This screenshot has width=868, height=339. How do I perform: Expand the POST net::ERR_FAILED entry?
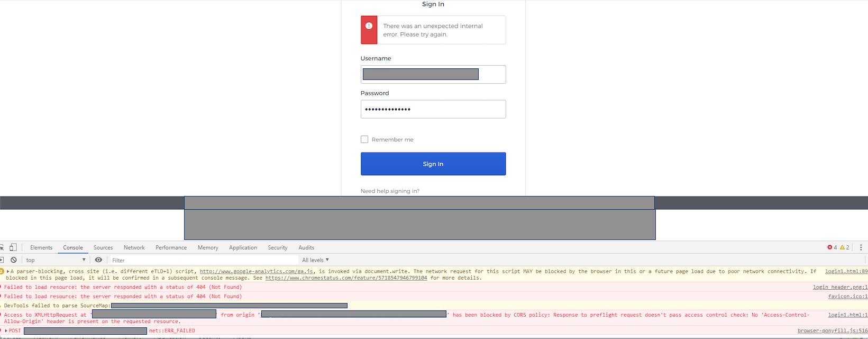coord(6,331)
